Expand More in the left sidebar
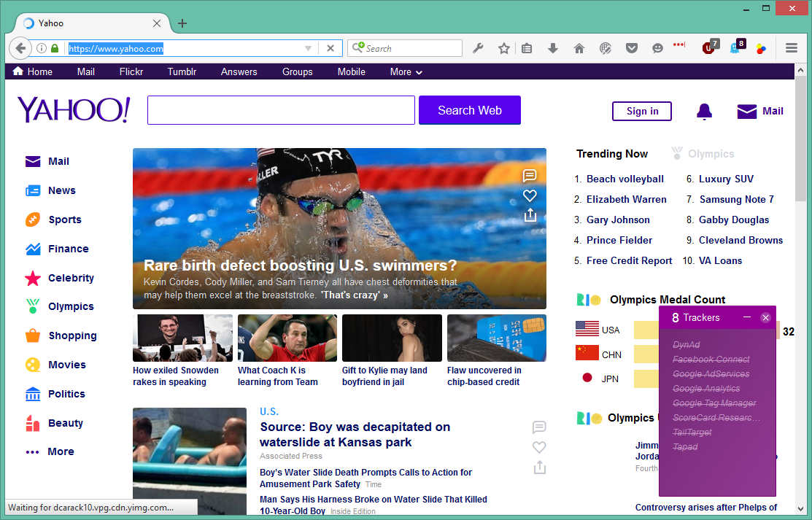Viewport: 812px width, 520px height. click(50, 451)
